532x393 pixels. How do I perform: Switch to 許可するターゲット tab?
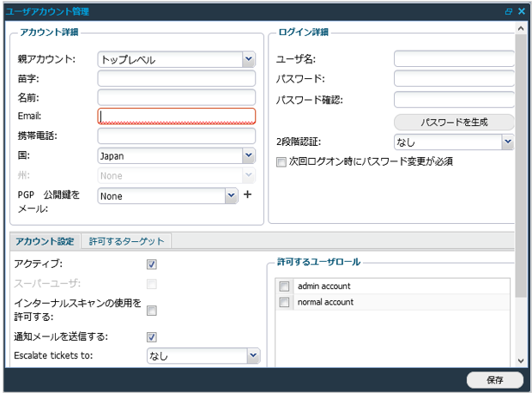126,241
